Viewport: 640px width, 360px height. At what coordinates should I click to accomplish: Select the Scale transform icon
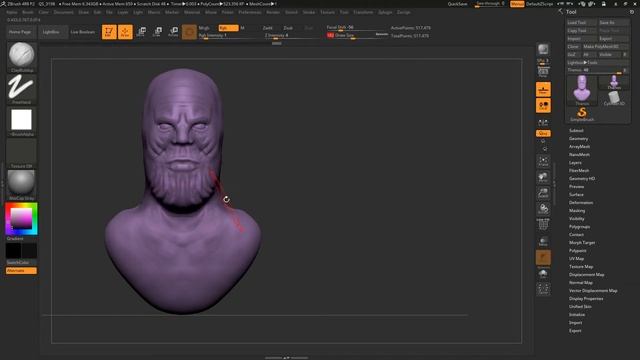(x=158, y=31)
